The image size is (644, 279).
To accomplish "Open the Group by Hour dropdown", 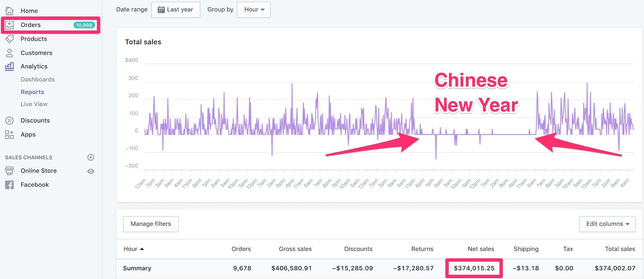I will click(x=254, y=10).
